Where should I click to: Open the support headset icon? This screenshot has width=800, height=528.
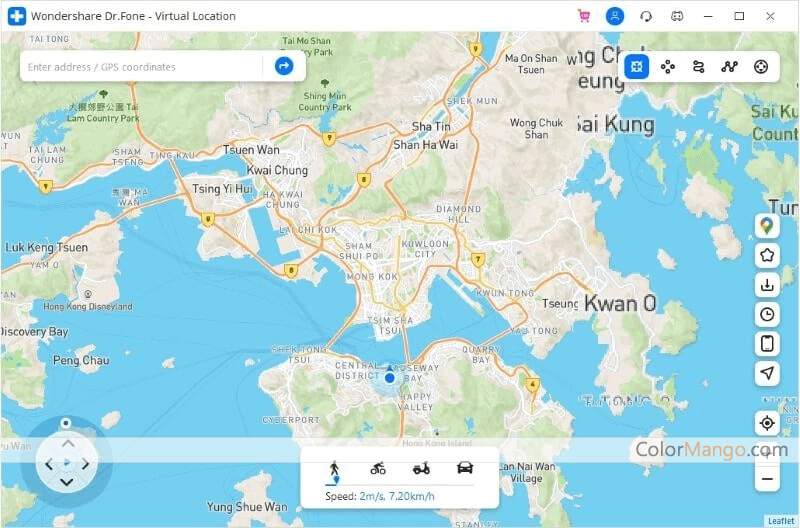click(646, 16)
